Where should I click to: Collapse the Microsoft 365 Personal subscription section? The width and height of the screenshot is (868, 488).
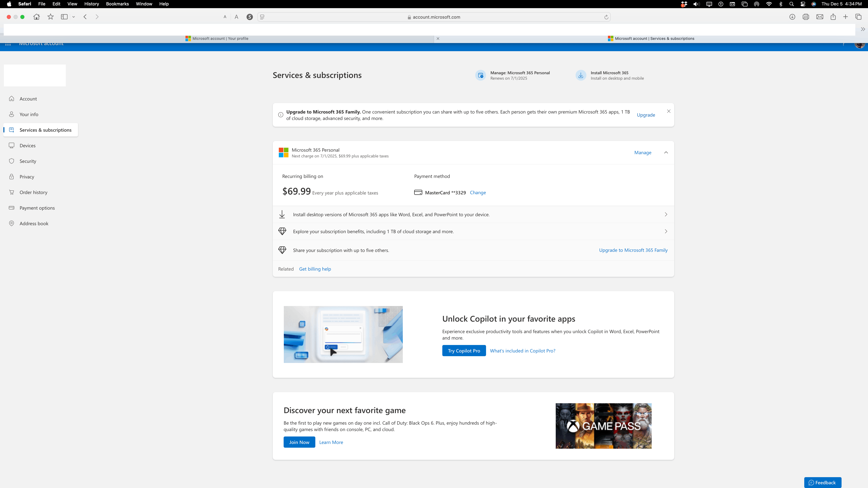pyautogui.click(x=666, y=152)
